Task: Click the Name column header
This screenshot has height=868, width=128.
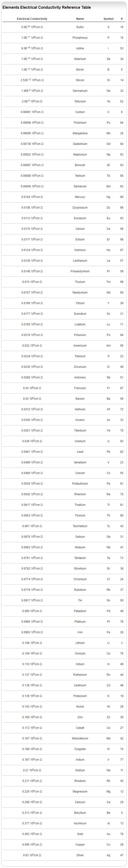Action: coord(80,19)
